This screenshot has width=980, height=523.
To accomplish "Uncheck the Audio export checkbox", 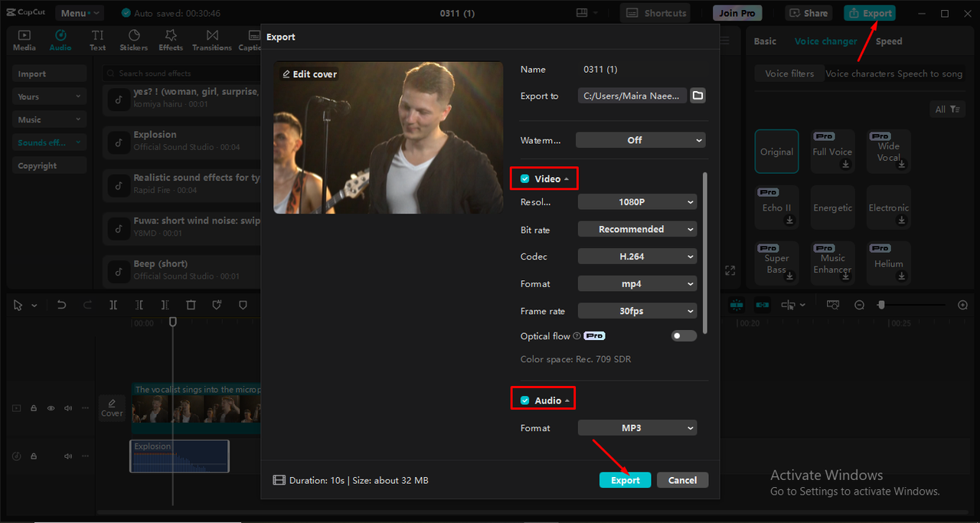I will tap(524, 400).
